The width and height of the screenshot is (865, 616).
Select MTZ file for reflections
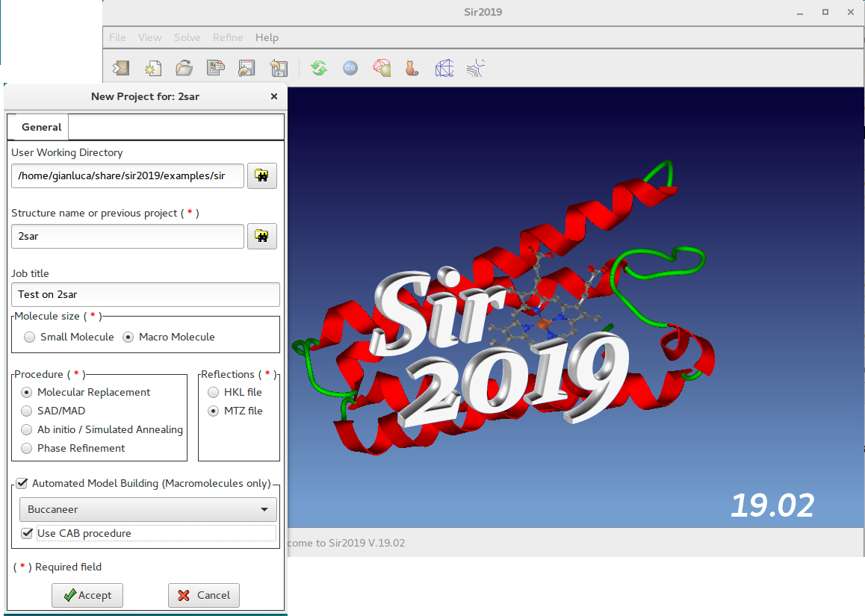coord(235,411)
